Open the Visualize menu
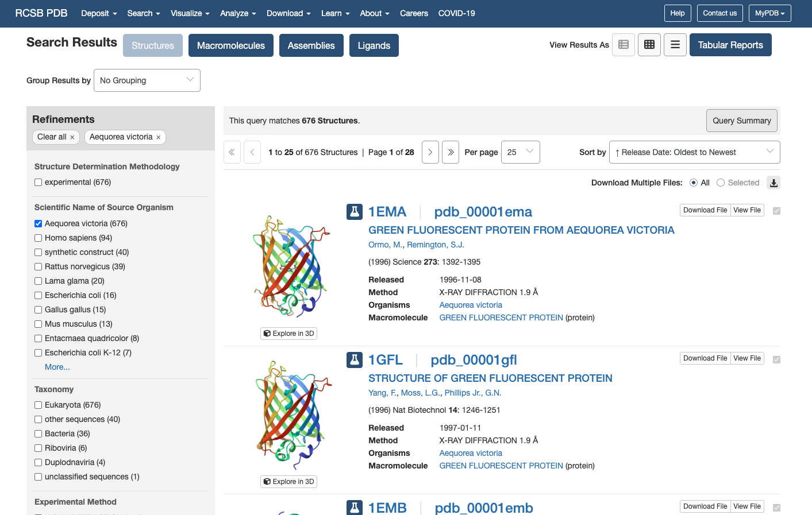 pyautogui.click(x=190, y=13)
